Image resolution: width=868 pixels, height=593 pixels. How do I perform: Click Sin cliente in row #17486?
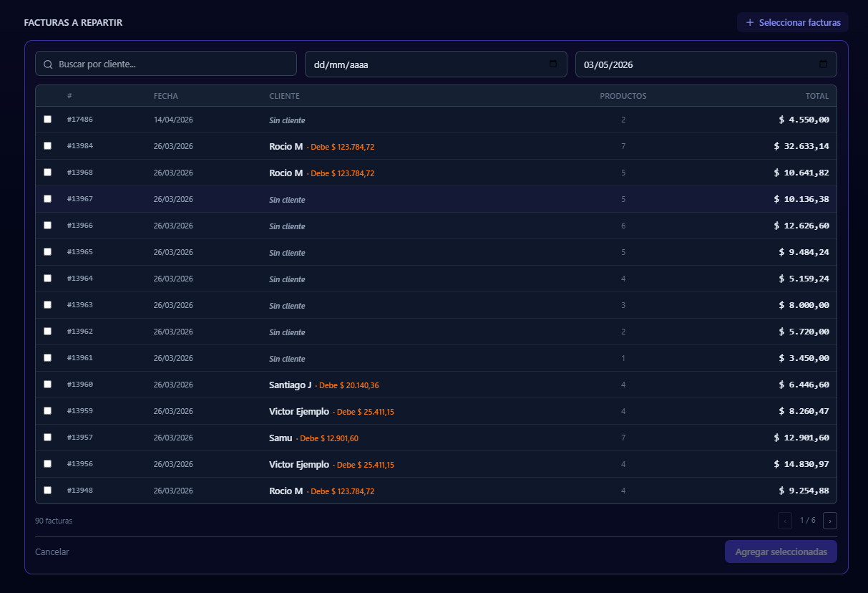287,120
